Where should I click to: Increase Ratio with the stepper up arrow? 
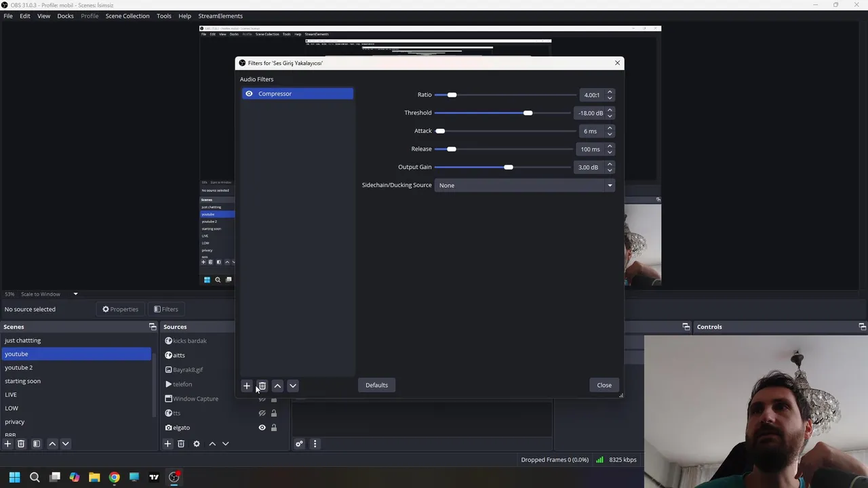point(610,92)
